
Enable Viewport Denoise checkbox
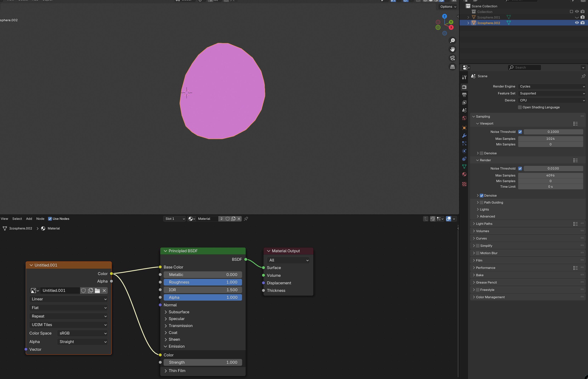pos(482,153)
